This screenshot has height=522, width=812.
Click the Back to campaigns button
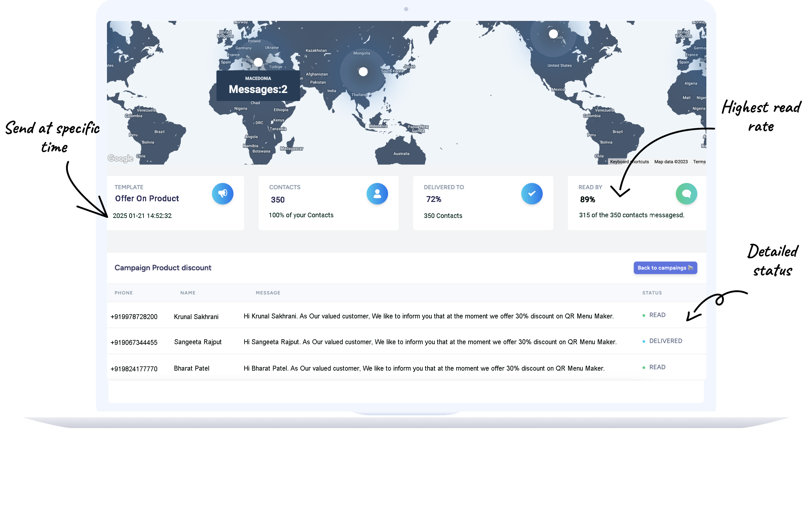tap(665, 268)
